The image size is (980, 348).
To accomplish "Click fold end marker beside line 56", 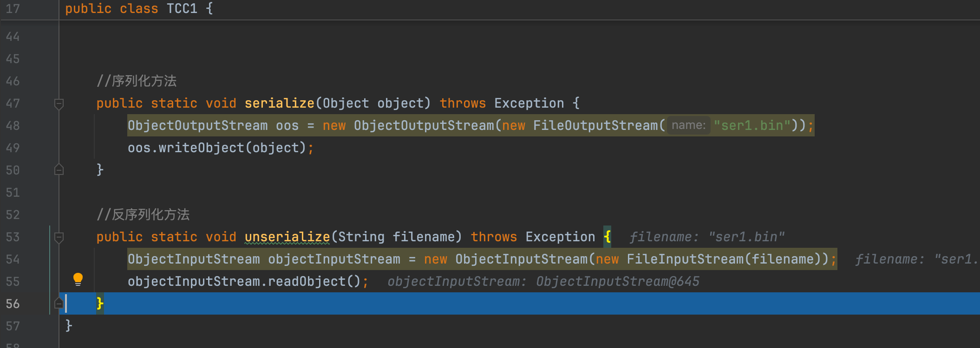I will point(59,303).
